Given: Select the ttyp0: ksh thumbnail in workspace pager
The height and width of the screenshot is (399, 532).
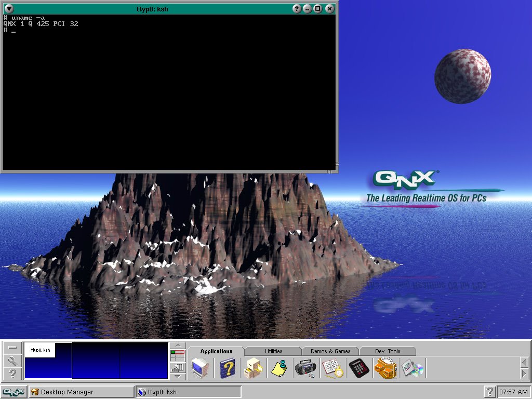Looking at the screenshot, I should [40, 350].
